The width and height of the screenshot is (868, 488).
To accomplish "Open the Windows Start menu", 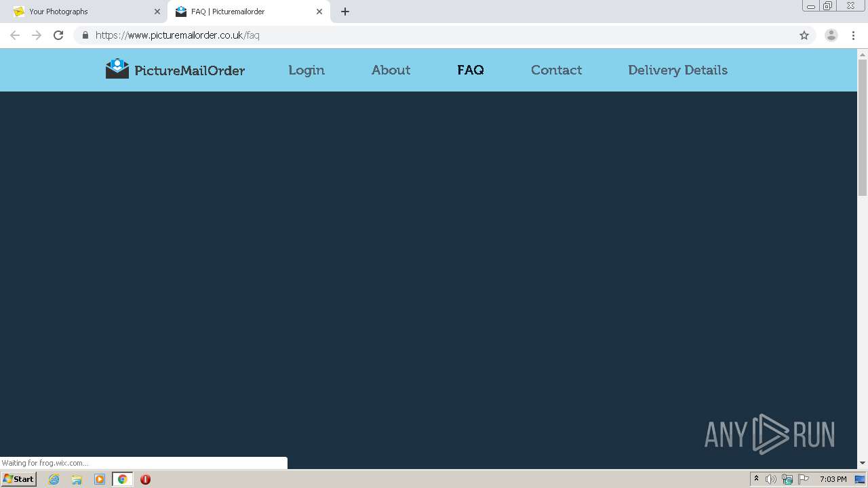I will pos(18,479).
